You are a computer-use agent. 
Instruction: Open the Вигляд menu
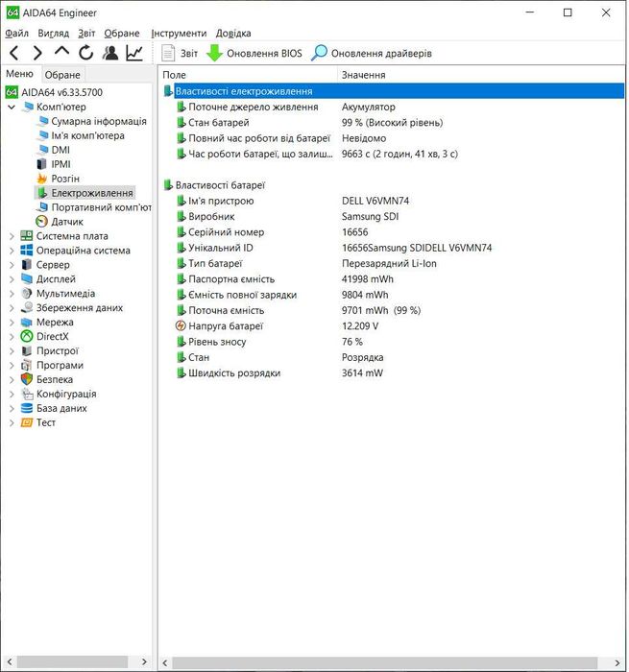point(53,33)
